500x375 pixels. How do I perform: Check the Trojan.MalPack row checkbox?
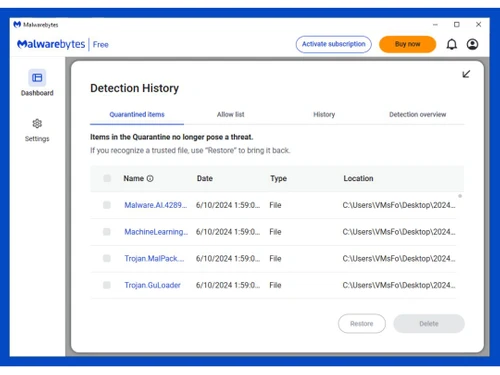pos(107,258)
